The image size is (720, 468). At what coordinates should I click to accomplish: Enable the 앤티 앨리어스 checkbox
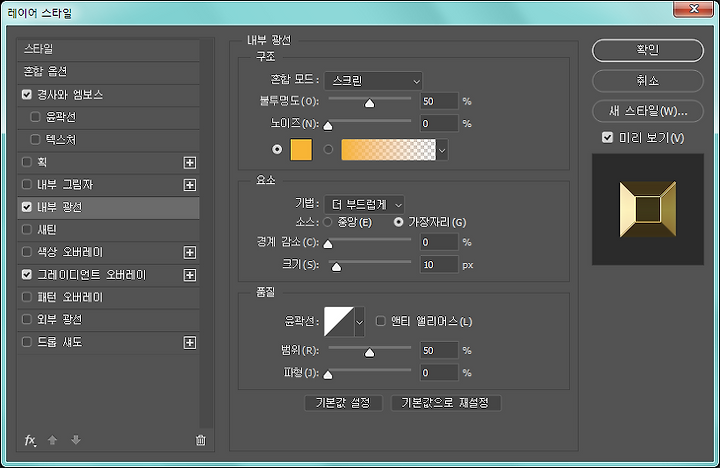pos(381,321)
